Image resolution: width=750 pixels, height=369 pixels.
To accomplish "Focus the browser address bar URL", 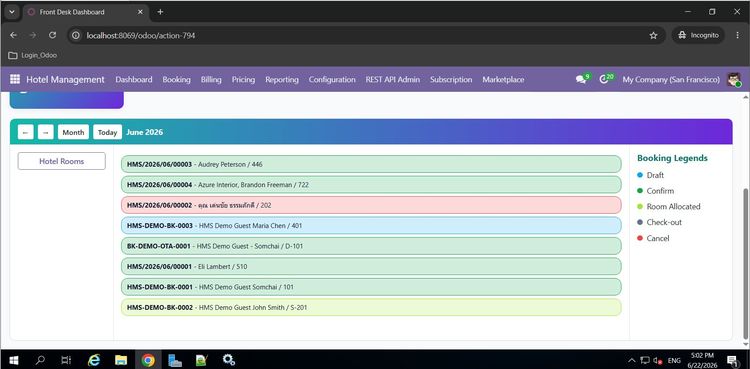I will coord(141,35).
